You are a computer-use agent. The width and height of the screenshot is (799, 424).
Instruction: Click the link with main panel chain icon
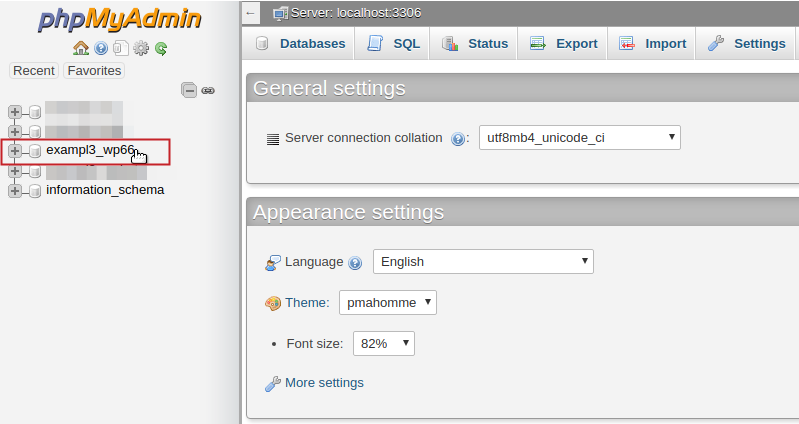pyautogui.click(x=208, y=90)
